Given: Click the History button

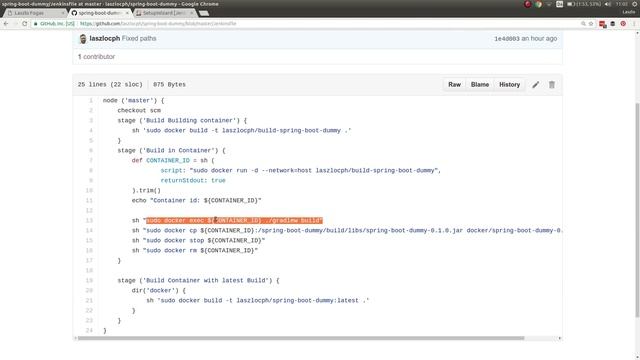Looking at the screenshot, I should point(509,84).
